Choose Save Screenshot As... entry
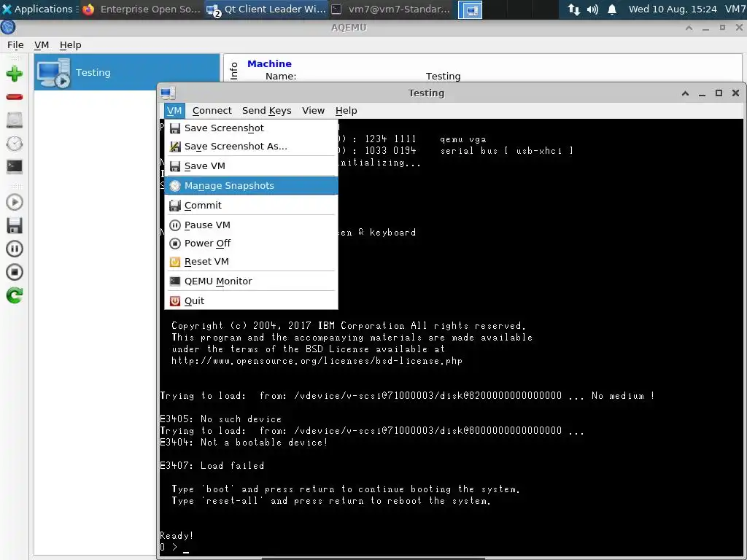This screenshot has width=747, height=560. [251, 146]
